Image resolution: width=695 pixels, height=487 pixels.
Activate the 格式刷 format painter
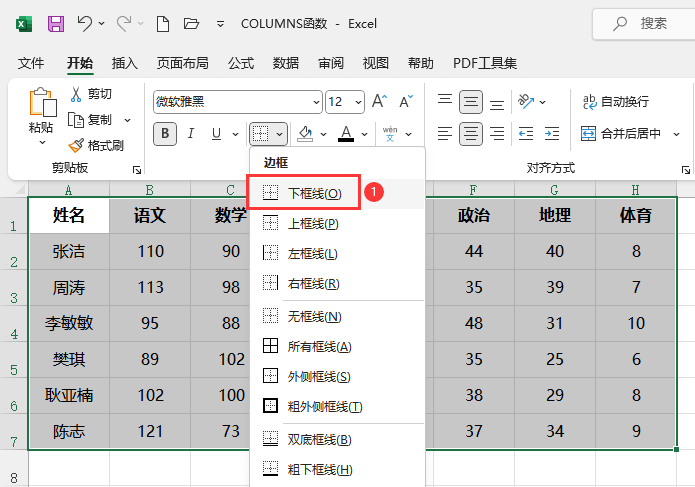coord(96,145)
